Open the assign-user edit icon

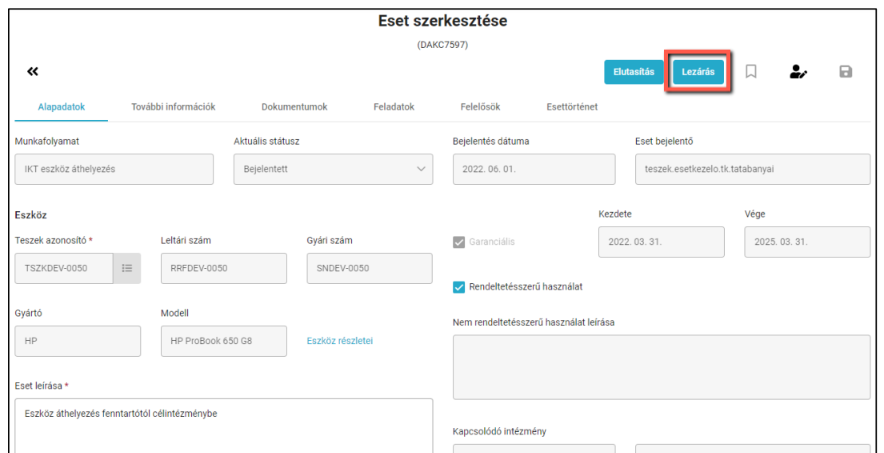[x=798, y=72]
